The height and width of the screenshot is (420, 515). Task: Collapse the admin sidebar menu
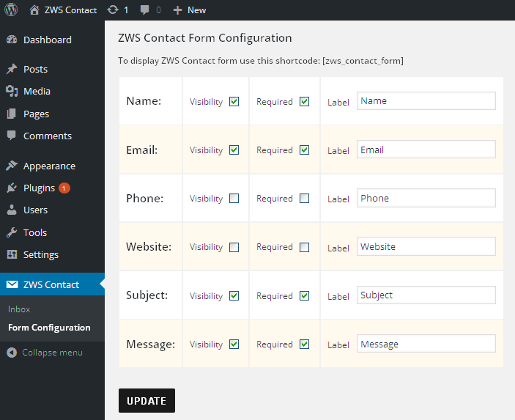click(45, 353)
